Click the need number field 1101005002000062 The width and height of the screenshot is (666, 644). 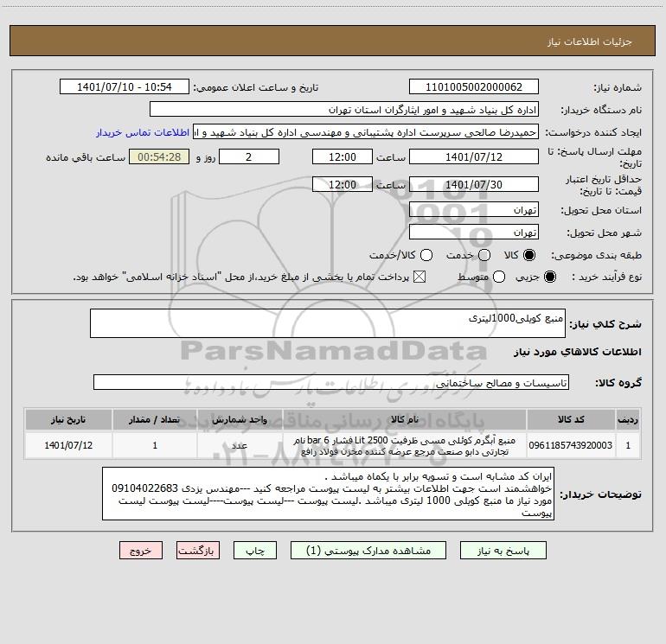474,87
